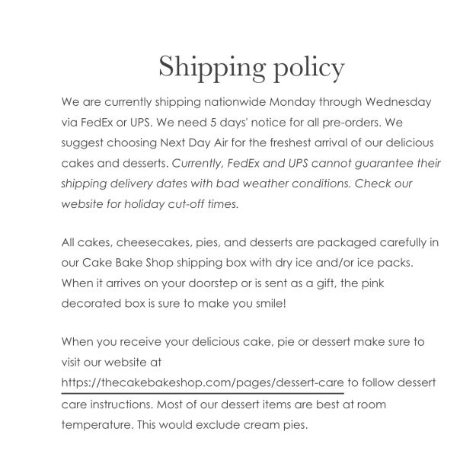Click the text 'via FedEx or UPS'
The height and width of the screenshot is (457, 476).
coord(105,121)
